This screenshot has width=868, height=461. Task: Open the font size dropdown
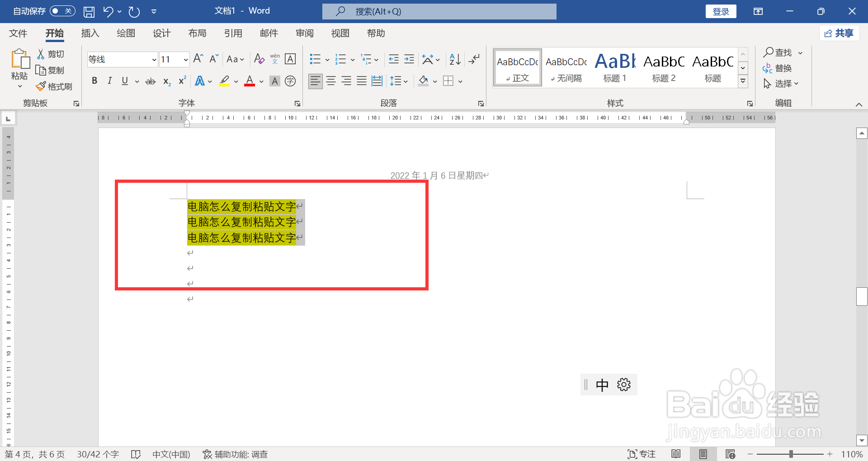pyautogui.click(x=185, y=59)
